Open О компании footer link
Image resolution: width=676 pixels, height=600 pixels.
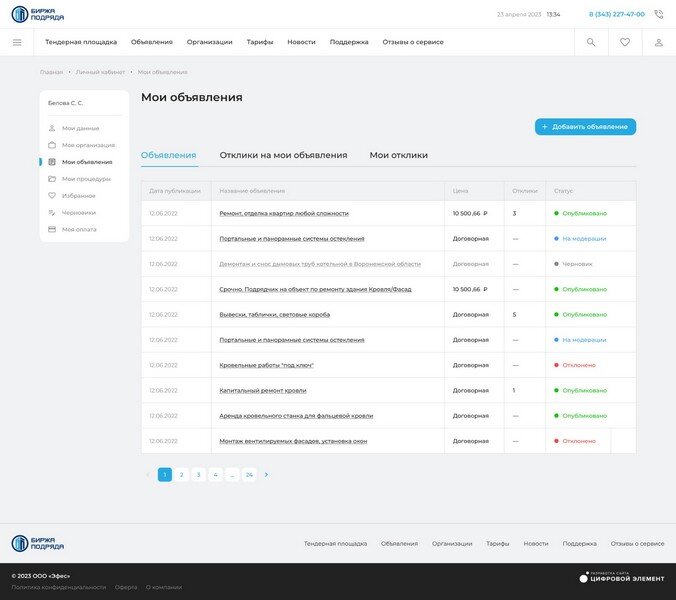164,587
